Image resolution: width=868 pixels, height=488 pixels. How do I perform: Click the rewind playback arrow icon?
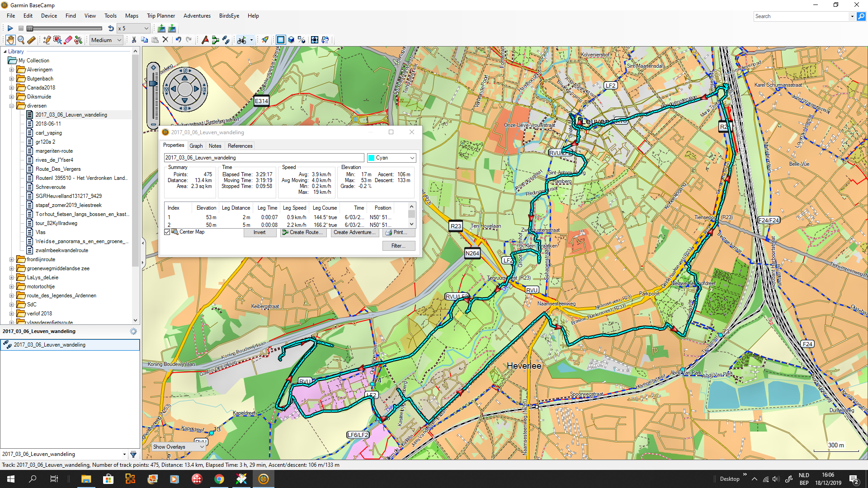coord(111,28)
